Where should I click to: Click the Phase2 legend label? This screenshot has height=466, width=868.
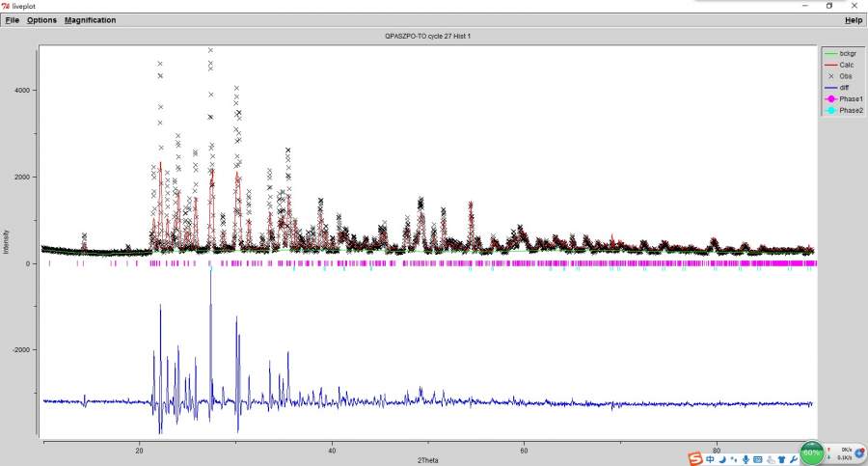pyautogui.click(x=851, y=110)
